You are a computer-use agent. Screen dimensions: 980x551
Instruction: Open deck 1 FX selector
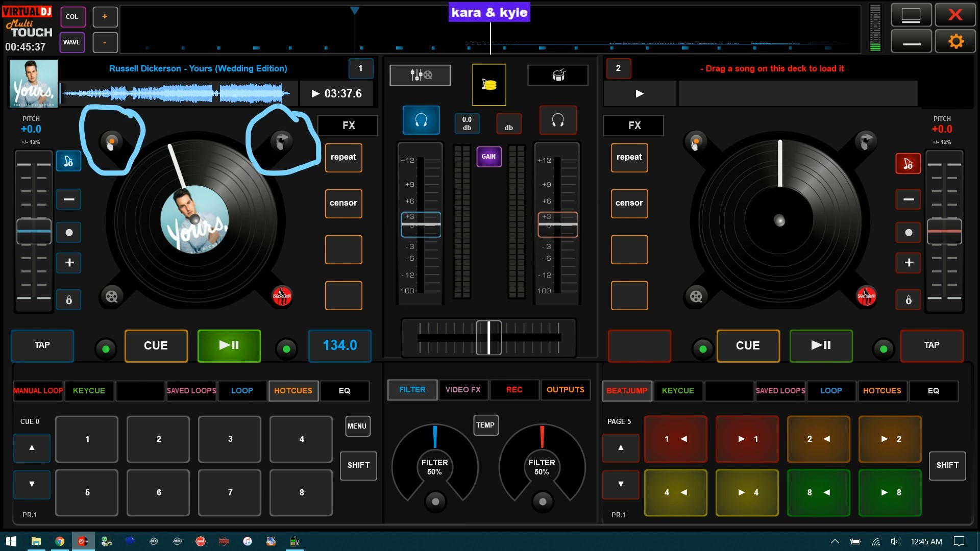click(x=348, y=126)
